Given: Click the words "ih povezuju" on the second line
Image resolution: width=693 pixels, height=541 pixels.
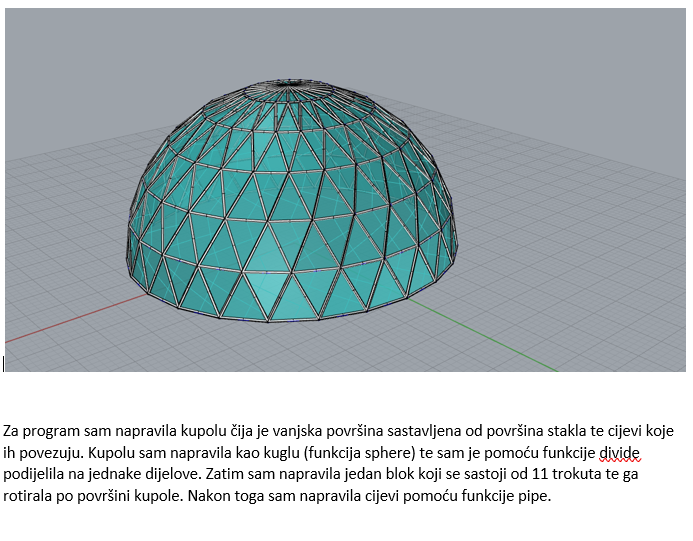Looking at the screenshot, I should [x=43, y=453].
